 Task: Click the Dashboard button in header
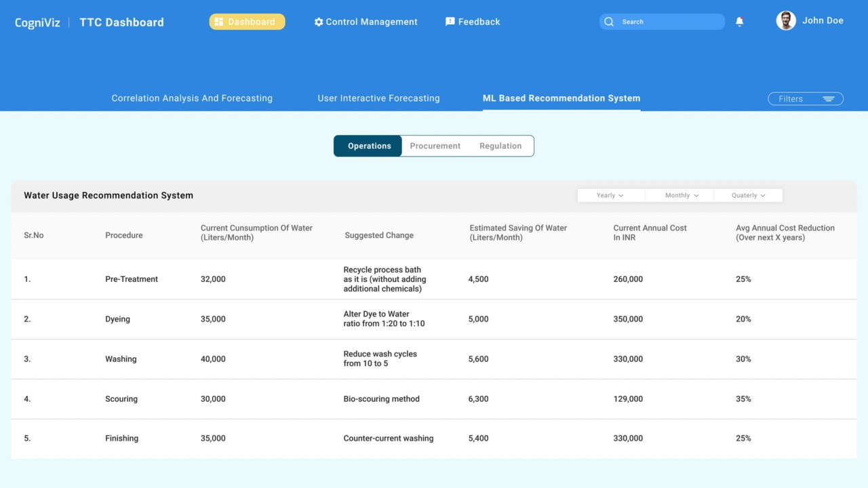pos(247,22)
